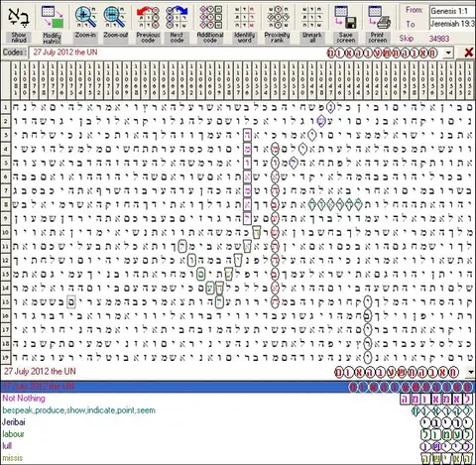Open the Modify matrix tool
The height and width of the screenshot is (465, 476).
pyautogui.click(x=53, y=17)
